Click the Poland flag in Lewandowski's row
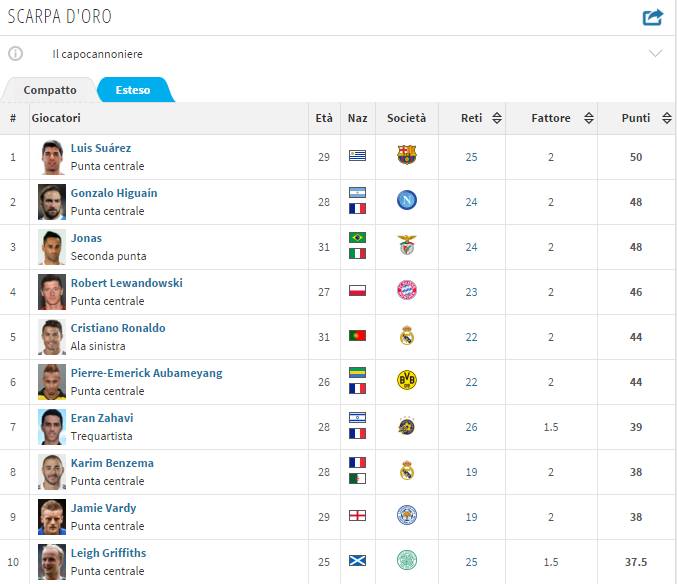 tap(357, 291)
